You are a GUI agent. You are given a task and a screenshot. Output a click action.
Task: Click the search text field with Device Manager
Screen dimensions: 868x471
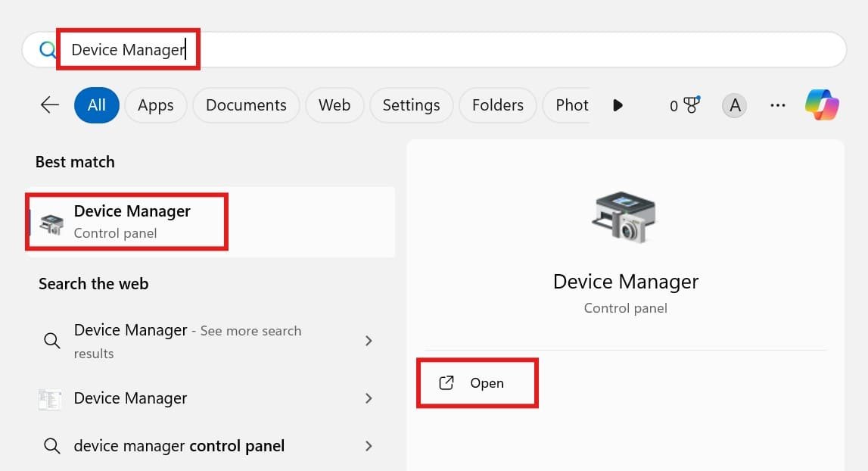pyautogui.click(x=454, y=50)
